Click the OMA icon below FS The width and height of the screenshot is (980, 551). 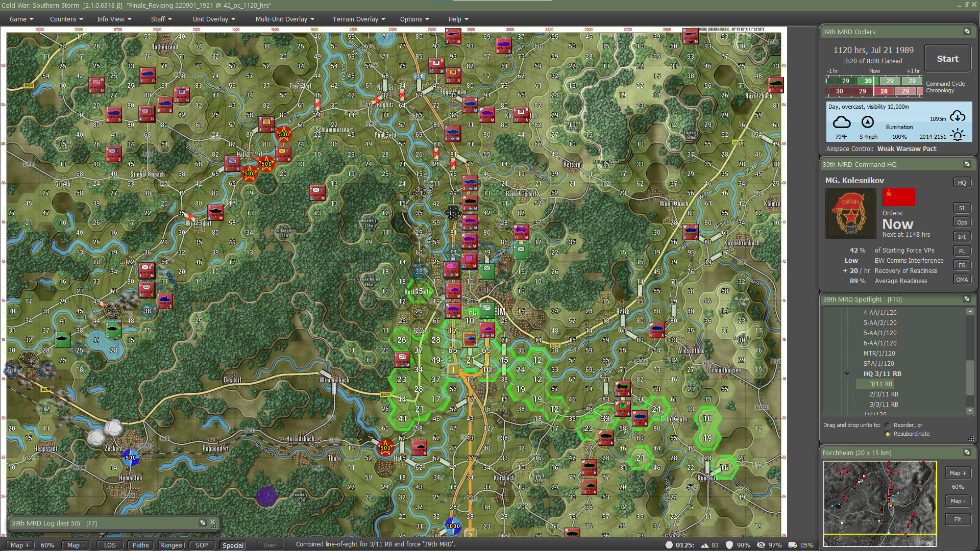click(962, 279)
